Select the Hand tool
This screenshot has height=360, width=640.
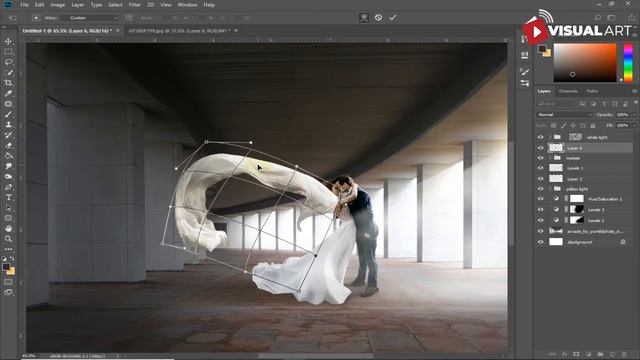[x=8, y=229]
